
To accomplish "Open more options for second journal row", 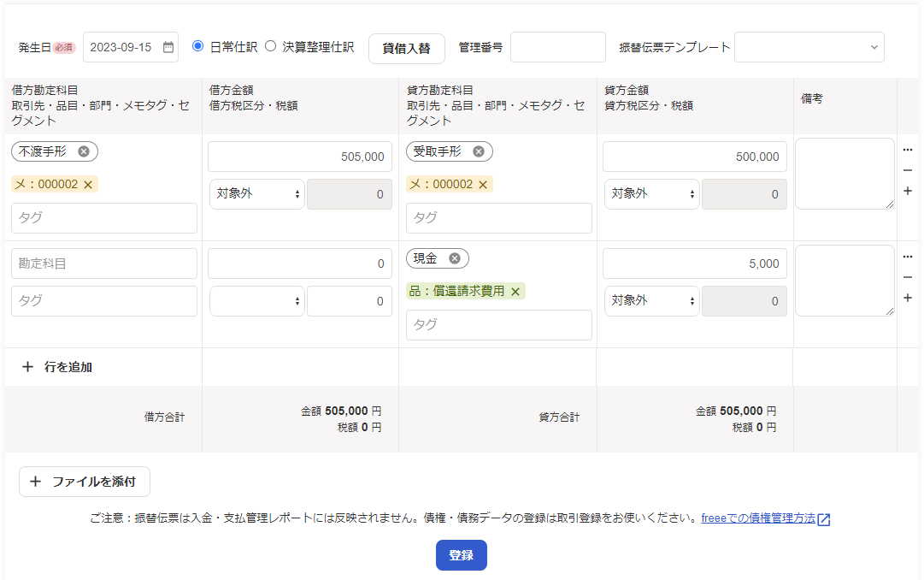I will (908, 257).
